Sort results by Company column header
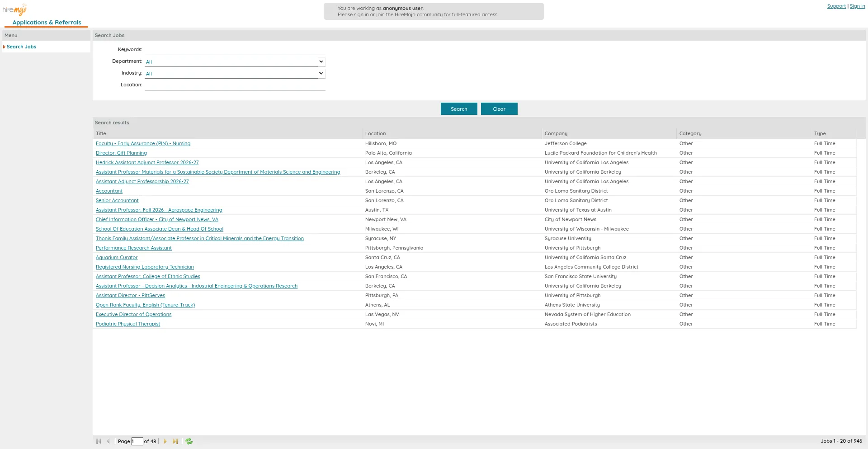Screen dimensions: 868x449 pyautogui.click(x=556, y=133)
